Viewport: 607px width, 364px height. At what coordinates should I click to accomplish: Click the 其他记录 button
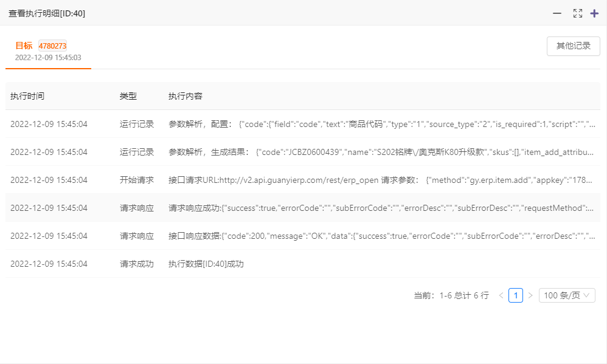573,46
